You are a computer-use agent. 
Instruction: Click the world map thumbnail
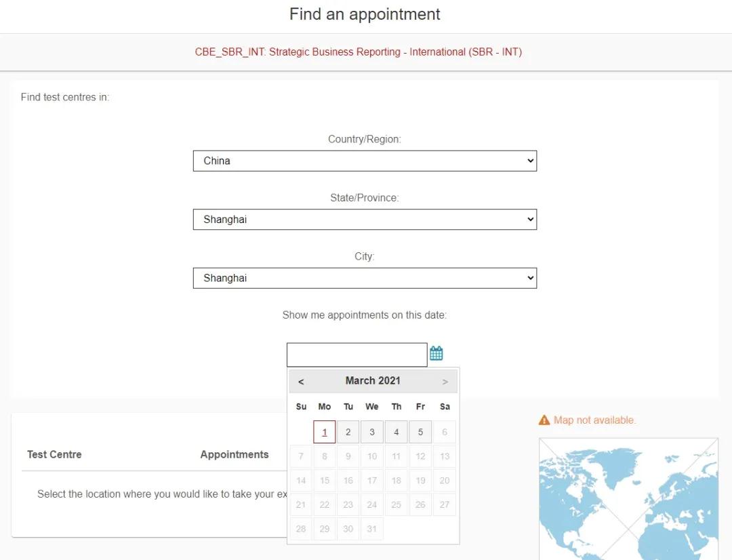pyautogui.click(x=628, y=498)
